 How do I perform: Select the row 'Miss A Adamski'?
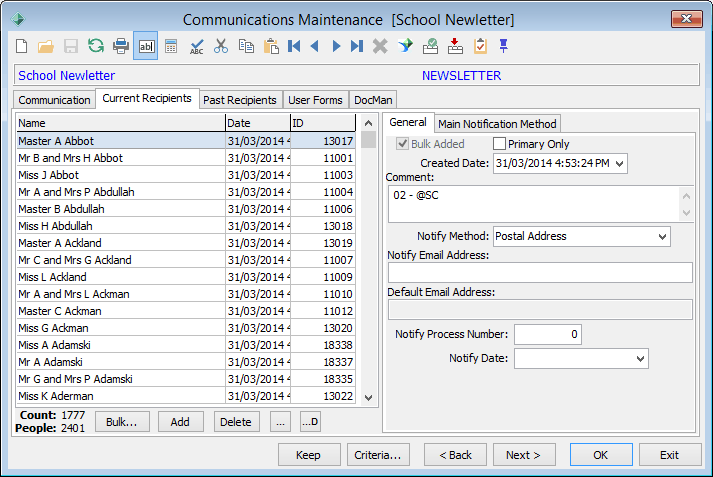coord(186,345)
